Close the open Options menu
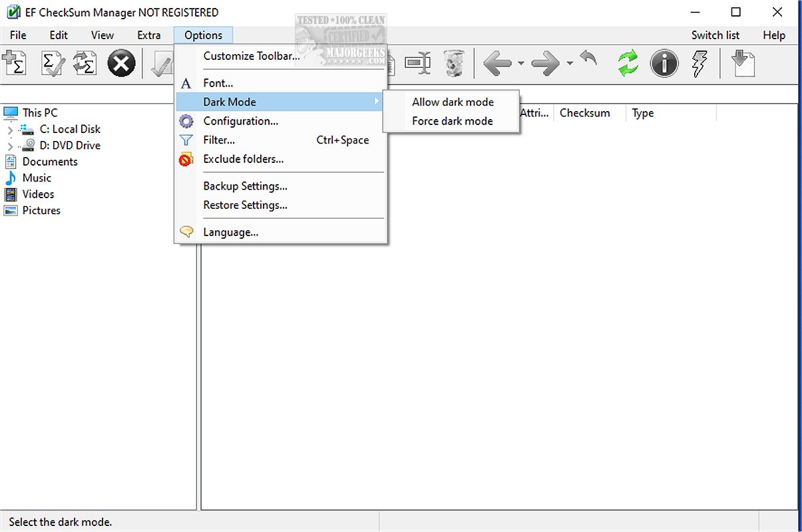 (203, 35)
